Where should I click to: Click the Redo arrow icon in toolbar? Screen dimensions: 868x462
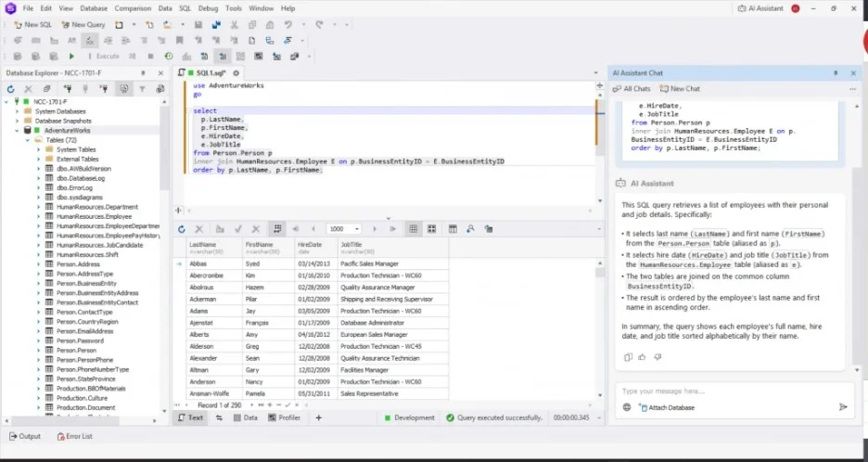coord(319,24)
